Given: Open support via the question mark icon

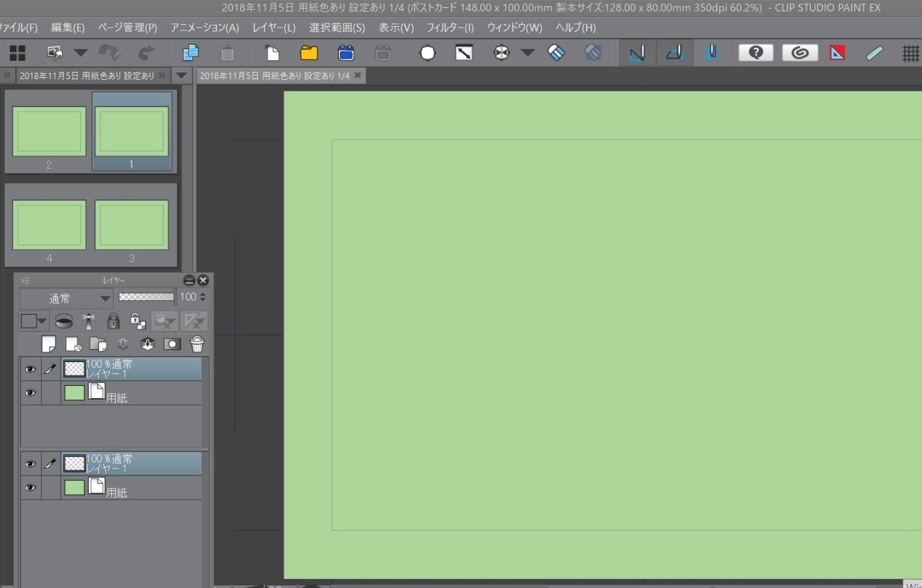Looking at the screenshot, I should [756, 53].
